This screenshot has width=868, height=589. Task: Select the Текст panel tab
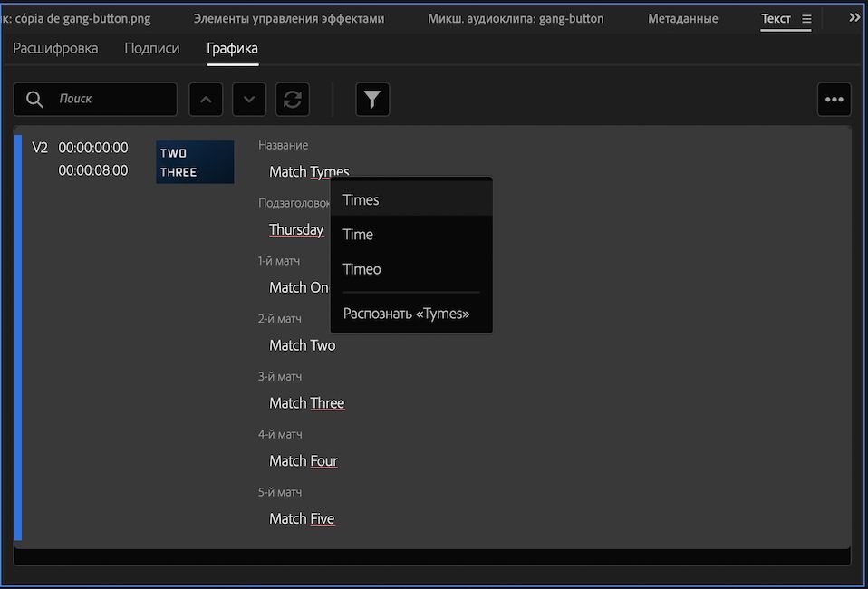tap(776, 19)
